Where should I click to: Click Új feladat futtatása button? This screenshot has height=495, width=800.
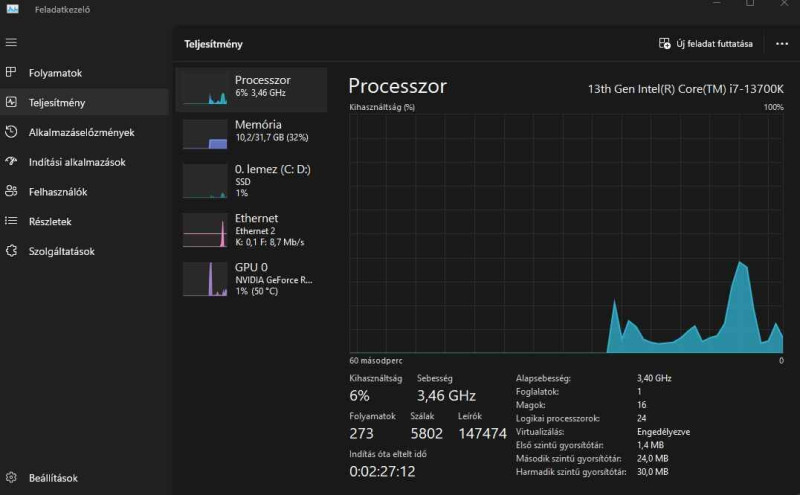706,44
